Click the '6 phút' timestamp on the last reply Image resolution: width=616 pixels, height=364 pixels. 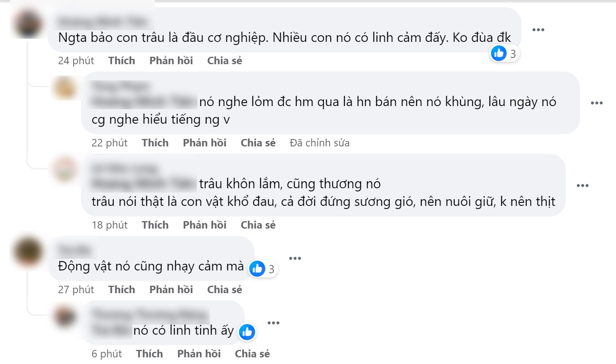pyautogui.click(x=106, y=353)
